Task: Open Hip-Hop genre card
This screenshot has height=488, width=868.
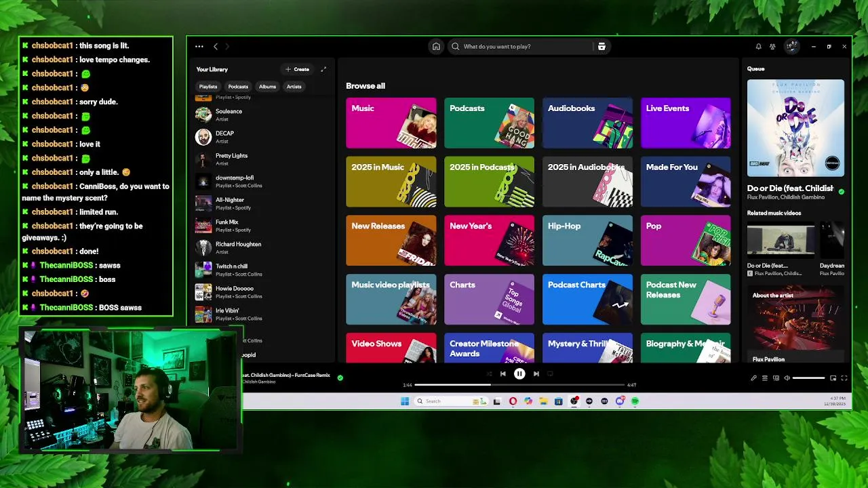Action: click(587, 241)
